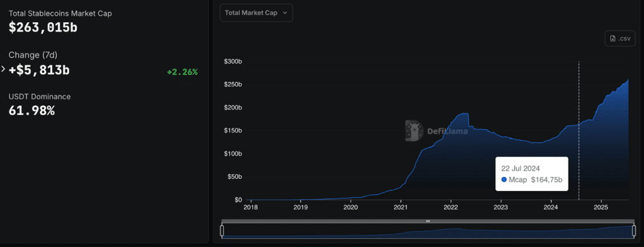Expand the Change (7d) chevron arrow

pos(3,69)
